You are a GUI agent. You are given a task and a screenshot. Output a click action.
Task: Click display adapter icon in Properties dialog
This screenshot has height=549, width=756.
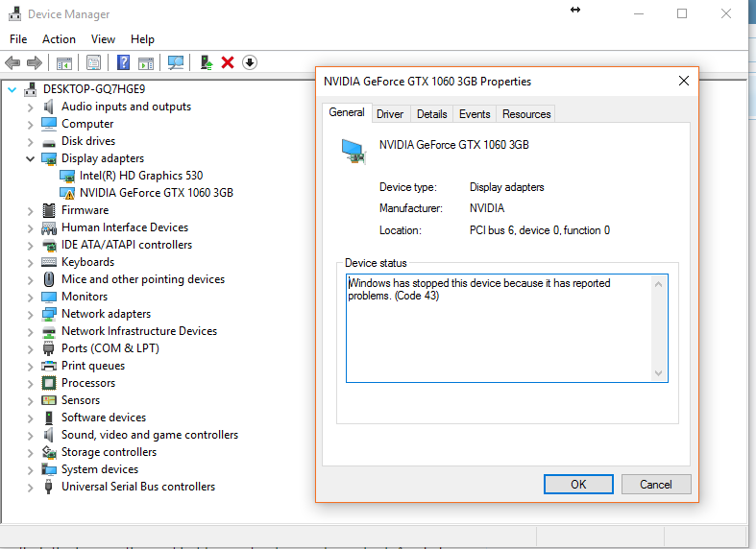point(354,152)
